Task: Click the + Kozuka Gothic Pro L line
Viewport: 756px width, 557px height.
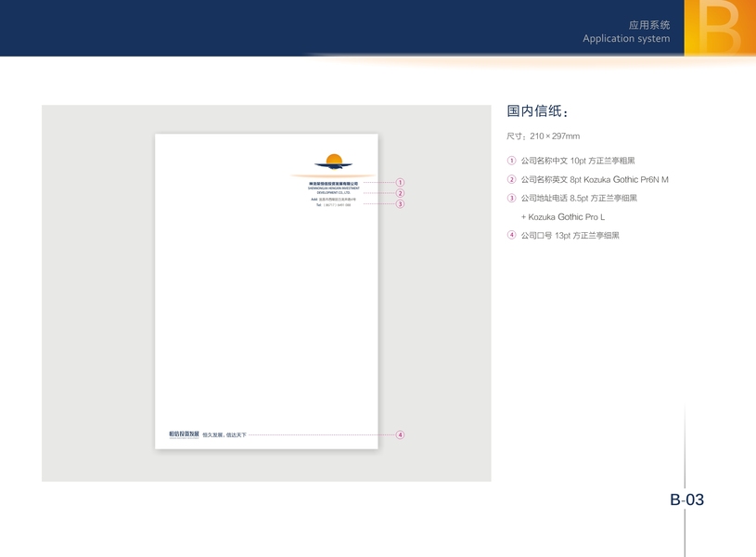Action: (x=563, y=217)
